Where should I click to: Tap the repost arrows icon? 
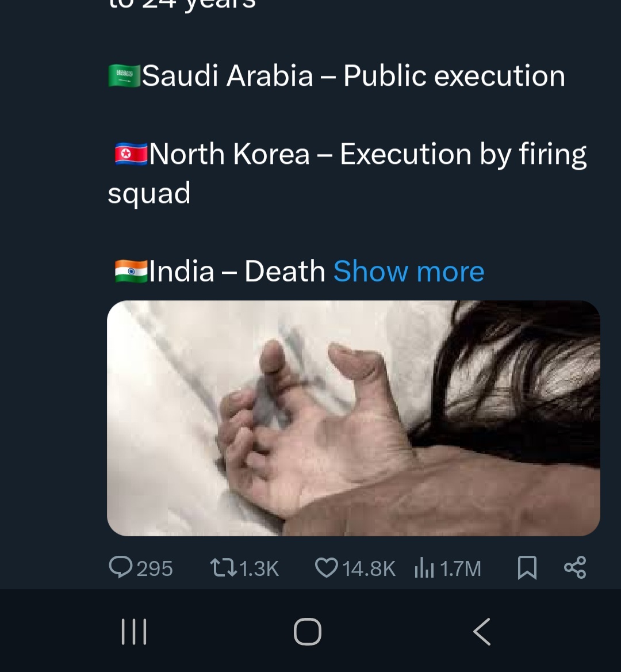tap(223, 568)
